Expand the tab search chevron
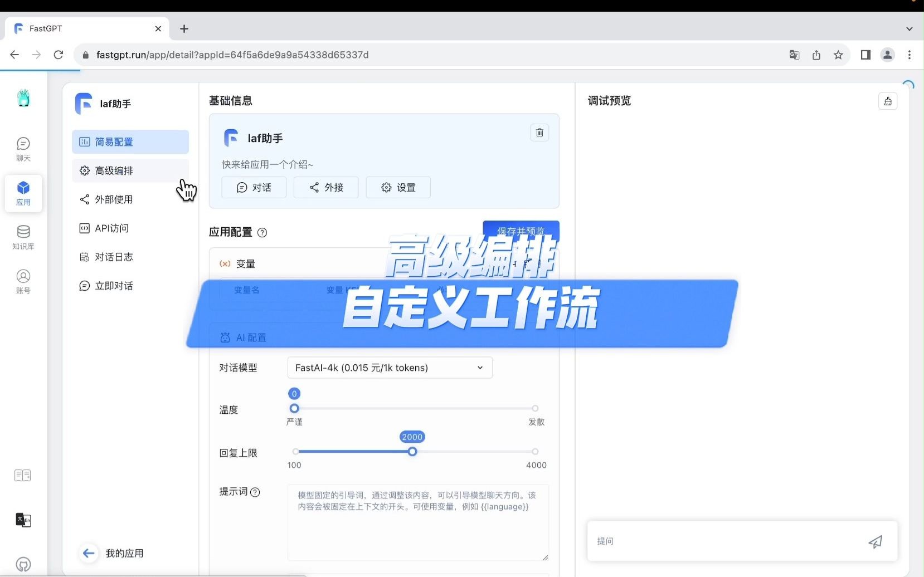The image size is (924, 577). [910, 28]
